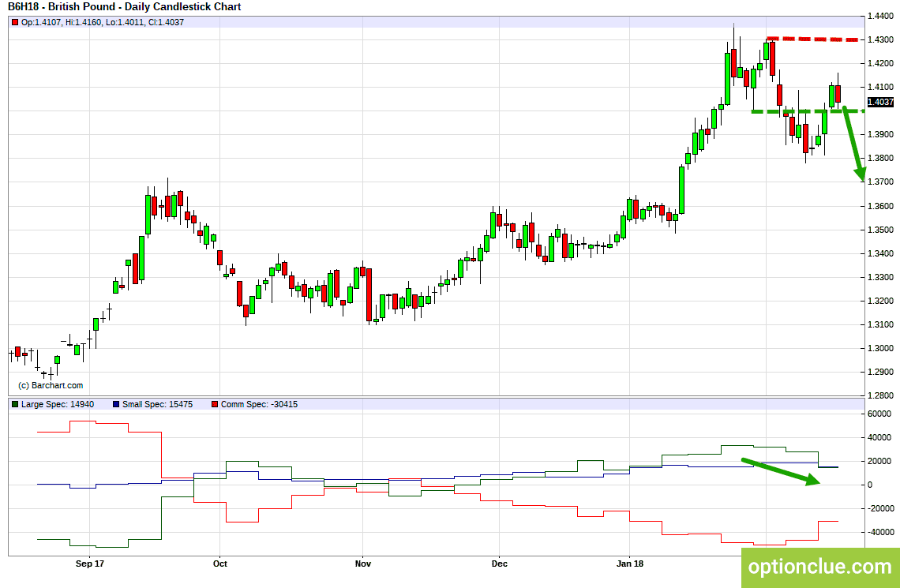This screenshot has width=900, height=588.
Task: Select the Jan 18 time axis label
Action: coord(630,564)
